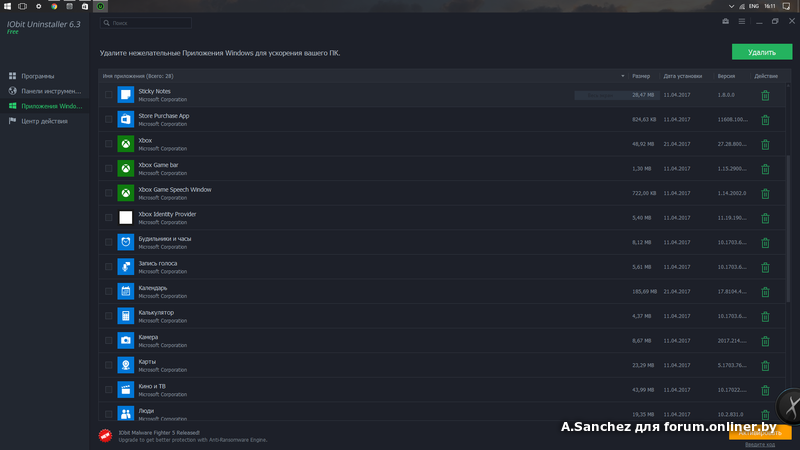Uninstall Xbox via its trash icon
Screen dimensions: 800x450
(765, 144)
